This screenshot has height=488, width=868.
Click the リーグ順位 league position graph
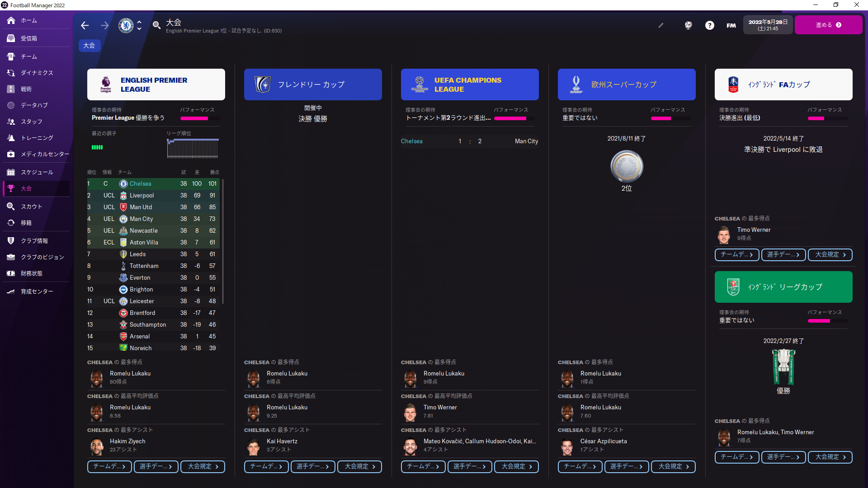[x=193, y=148]
